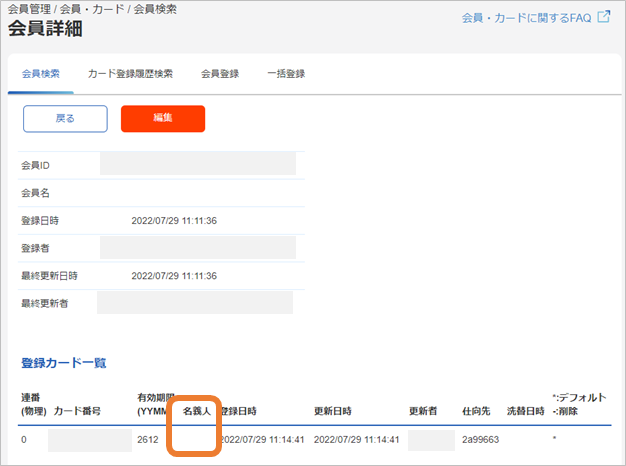Click the 会員名 label
The image size is (626, 466).
[35, 193]
